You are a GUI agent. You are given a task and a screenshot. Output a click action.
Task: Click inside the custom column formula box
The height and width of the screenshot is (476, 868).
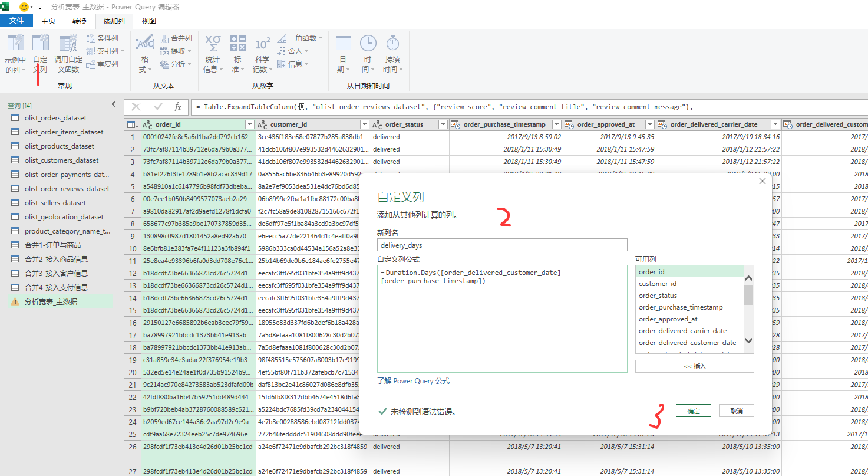tap(502, 319)
